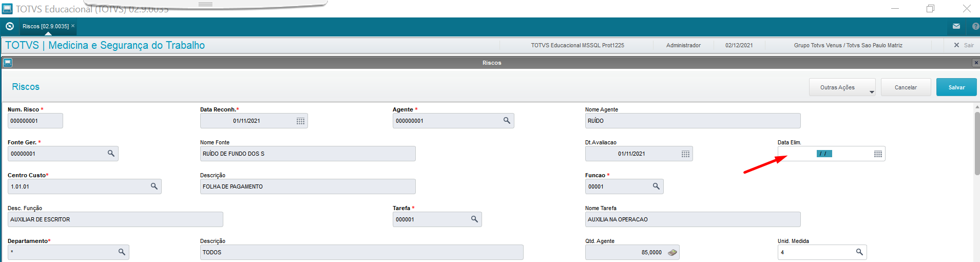Open the Qtd. Agente calculator icon
Screen dimensions: 980x262
672,252
